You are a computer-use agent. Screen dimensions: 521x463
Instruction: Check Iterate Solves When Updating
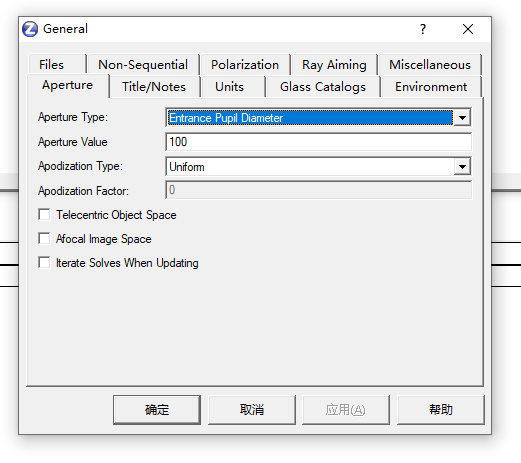(44, 263)
